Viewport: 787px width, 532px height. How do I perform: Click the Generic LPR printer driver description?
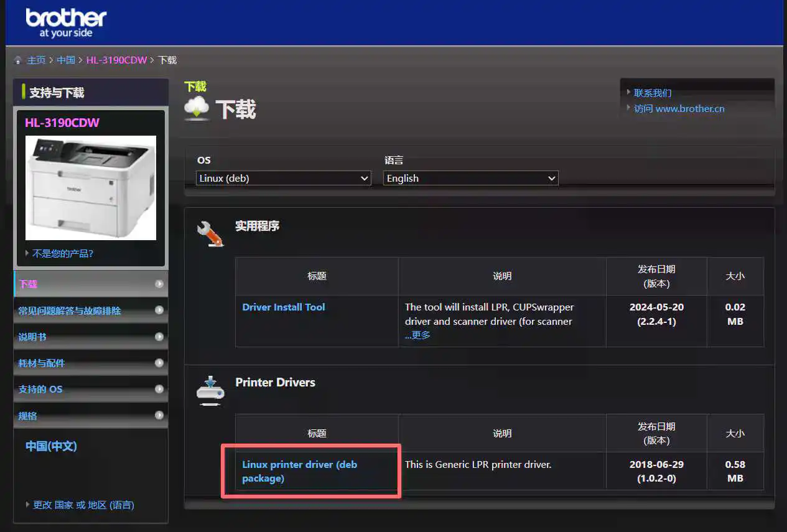point(478,464)
